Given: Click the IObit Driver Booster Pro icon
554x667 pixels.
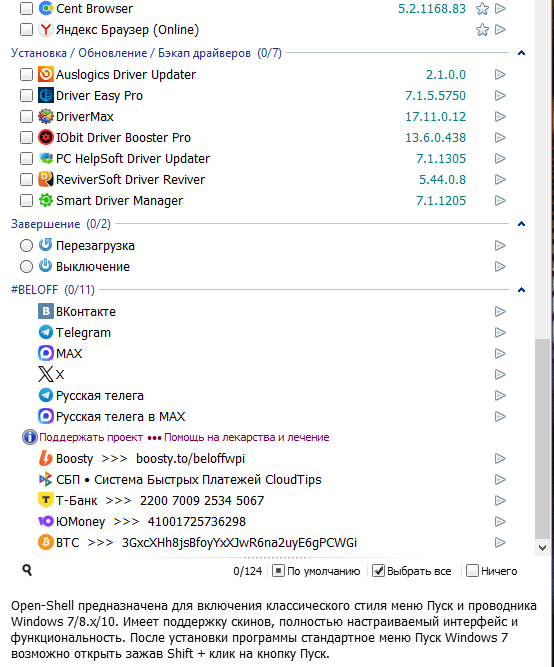Looking at the screenshot, I should [46, 137].
